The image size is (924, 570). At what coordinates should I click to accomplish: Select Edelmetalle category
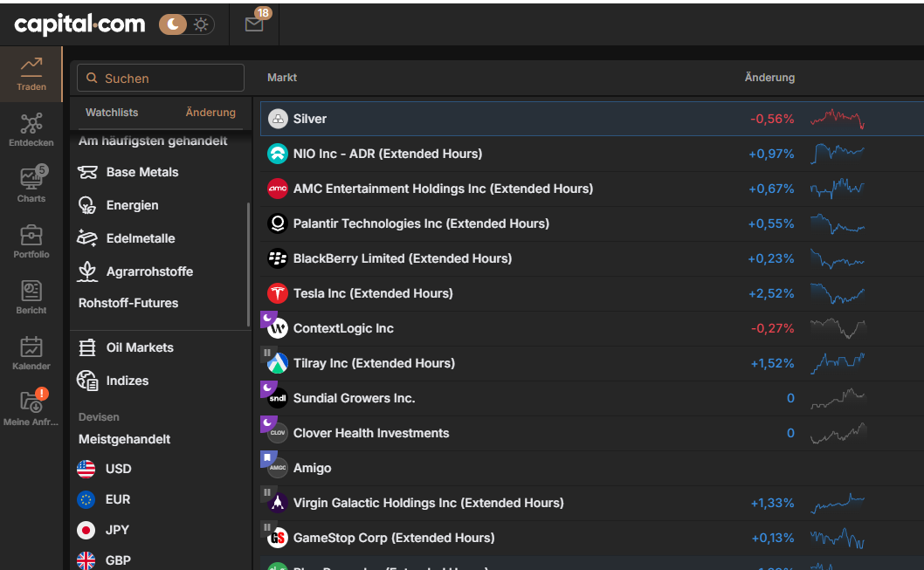pyautogui.click(x=141, y=238)
